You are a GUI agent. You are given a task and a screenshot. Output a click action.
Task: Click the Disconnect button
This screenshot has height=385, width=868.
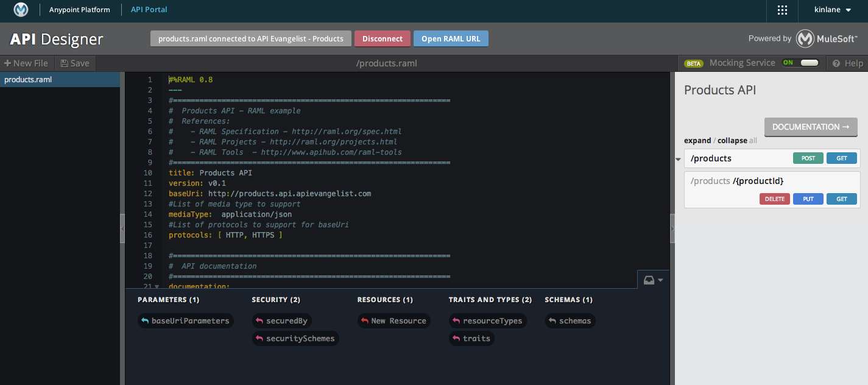[383, 38]
